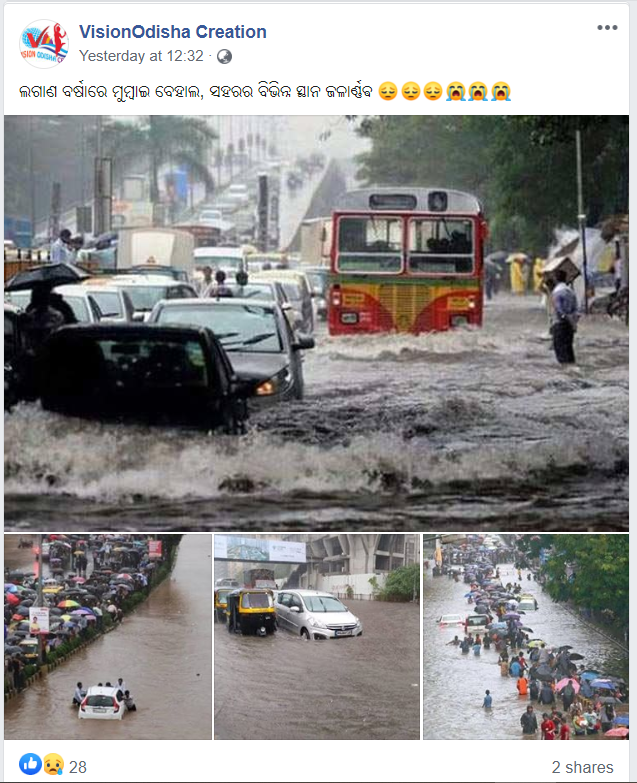Click the public globe privacy icon
637x783 pixels.
tap(224, 56)
